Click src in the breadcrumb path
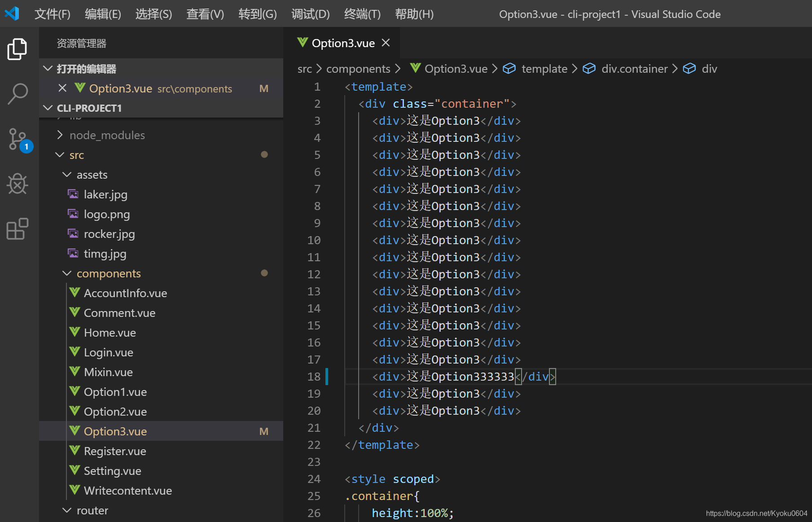This screenshot has width=812, height=522. point(304,69)
